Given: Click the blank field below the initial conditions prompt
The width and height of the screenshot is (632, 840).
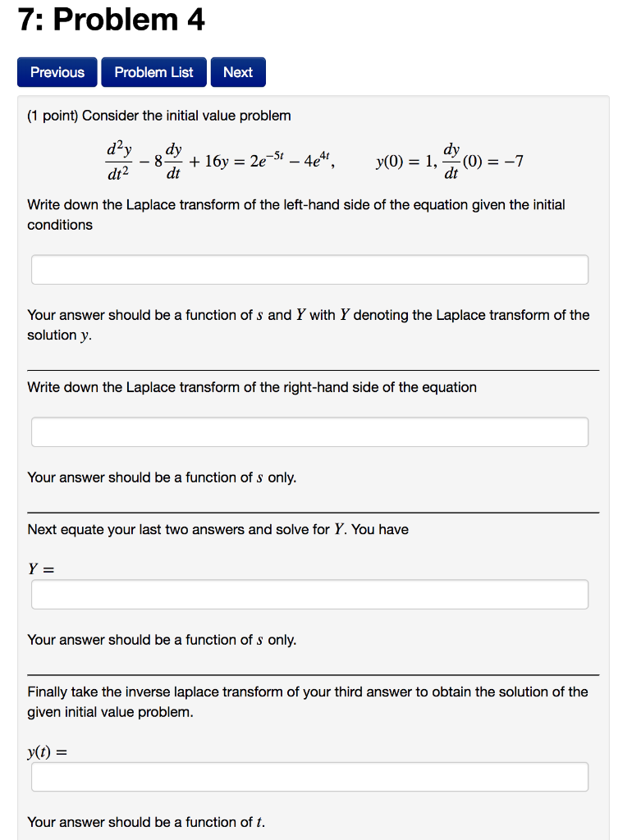Looking at the screenshot, I should (309, 269).
